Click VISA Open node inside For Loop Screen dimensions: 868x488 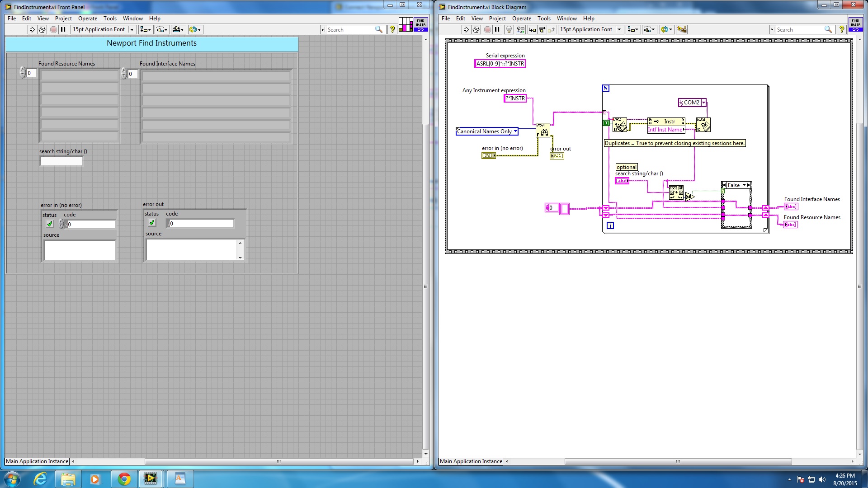pos(620,125)
